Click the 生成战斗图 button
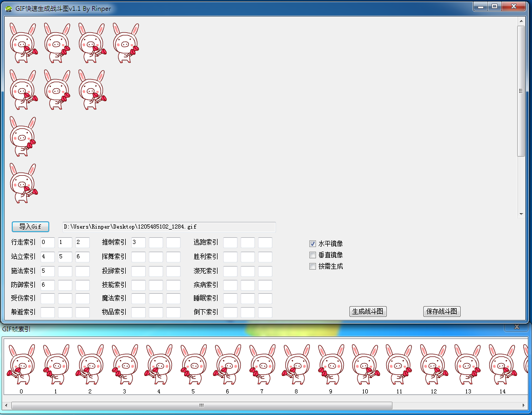532x415 pixels. pyautogui.click(x=368, y=311)
